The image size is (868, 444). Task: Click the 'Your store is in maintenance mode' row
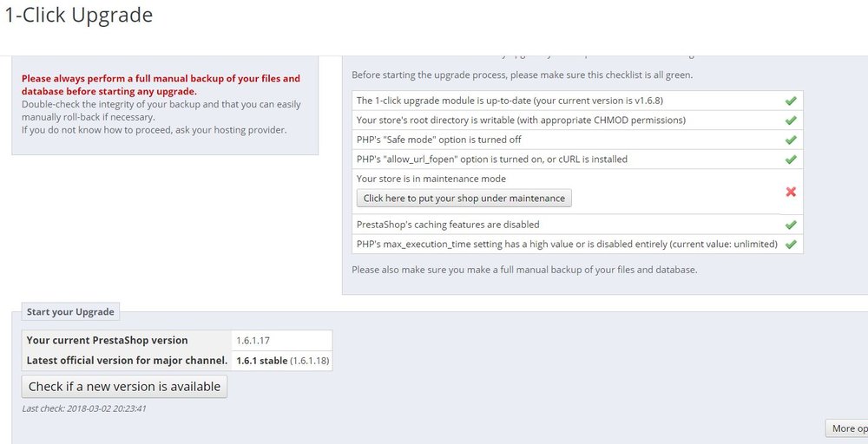coord(577,192)
